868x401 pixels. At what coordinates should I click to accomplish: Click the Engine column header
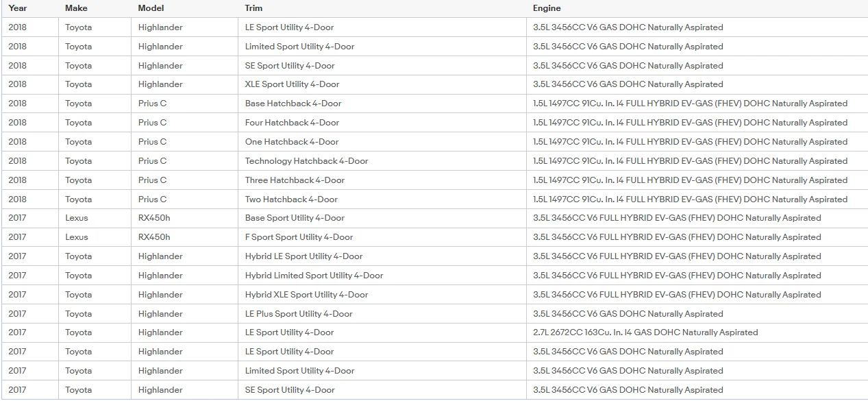point(547,8)
